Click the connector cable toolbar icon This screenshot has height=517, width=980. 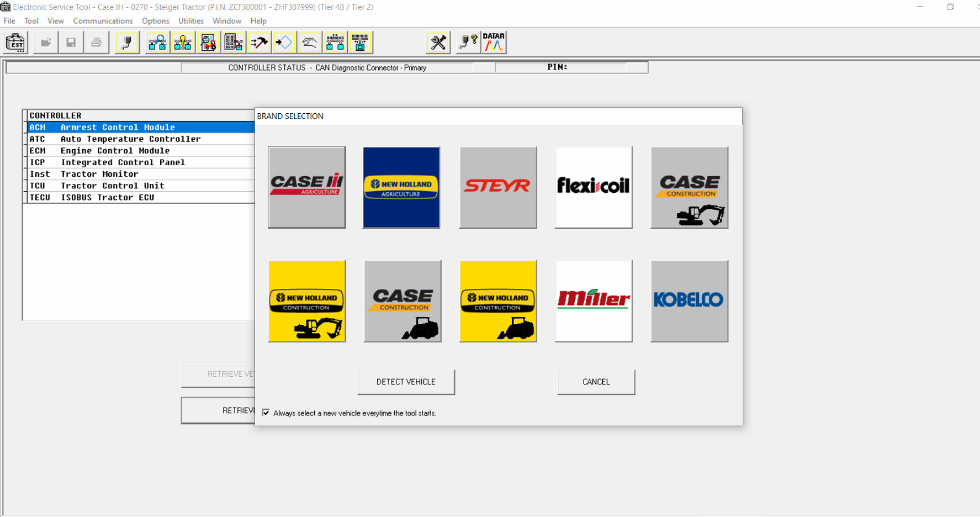(127, 43)
